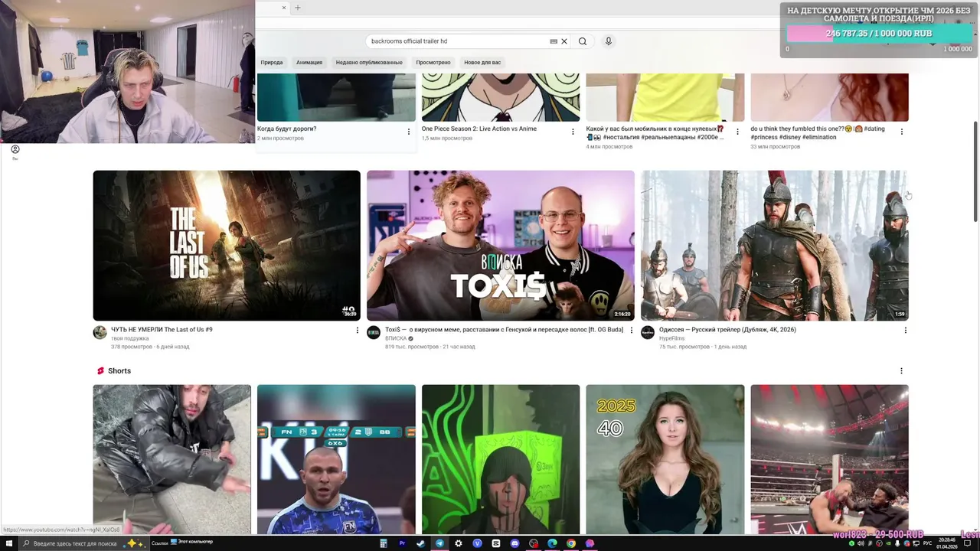This screenshot has height=551, width=980.
Task: Open short with man in black puffer jacket
Action: coord(172,459)
